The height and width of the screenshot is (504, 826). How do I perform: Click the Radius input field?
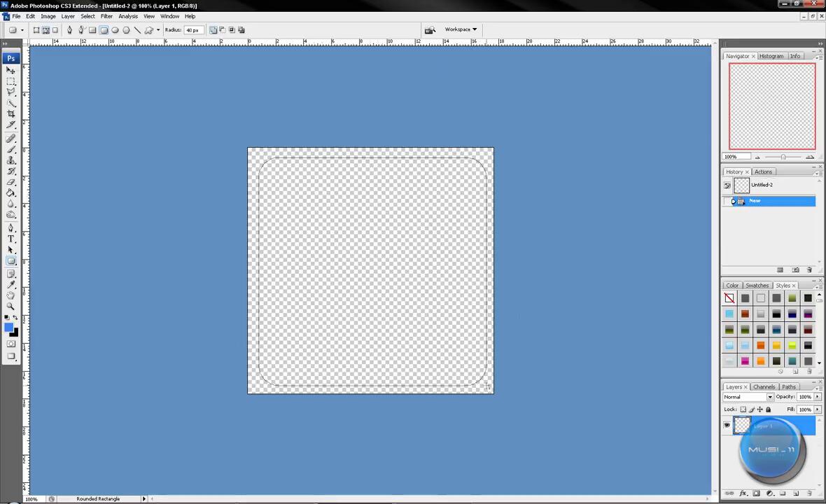point(194,30)
